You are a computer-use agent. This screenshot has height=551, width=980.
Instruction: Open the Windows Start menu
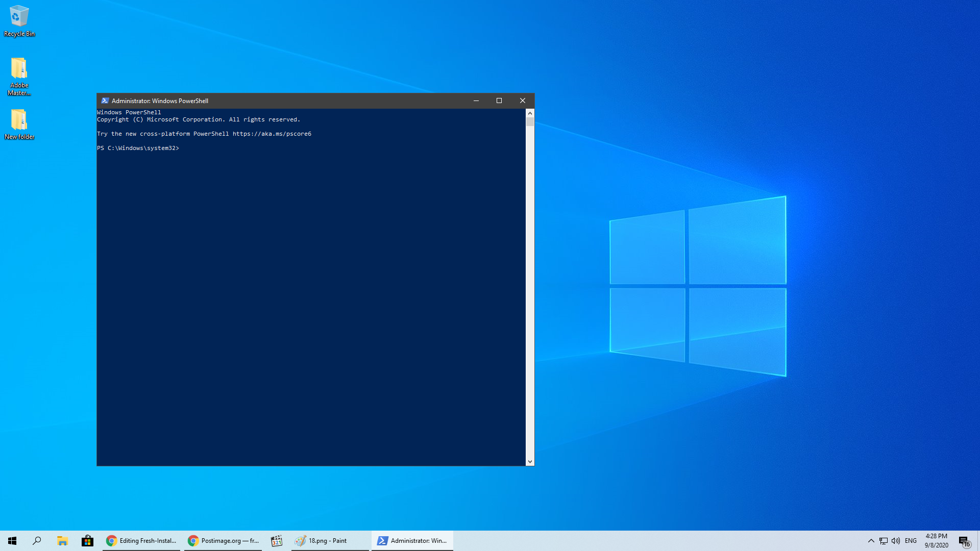coord(12,541)
